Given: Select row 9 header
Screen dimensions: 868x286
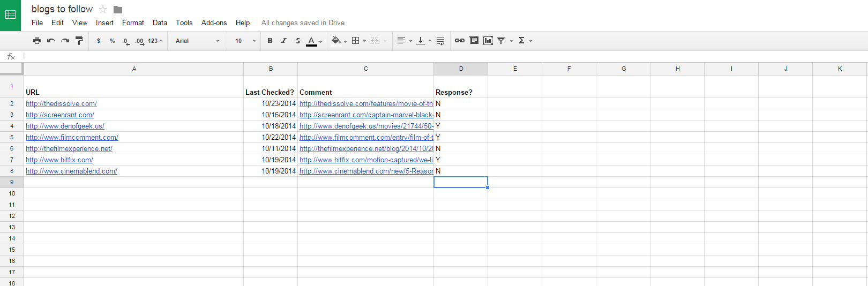Looking at the screenshot, I should click(12, 182).
